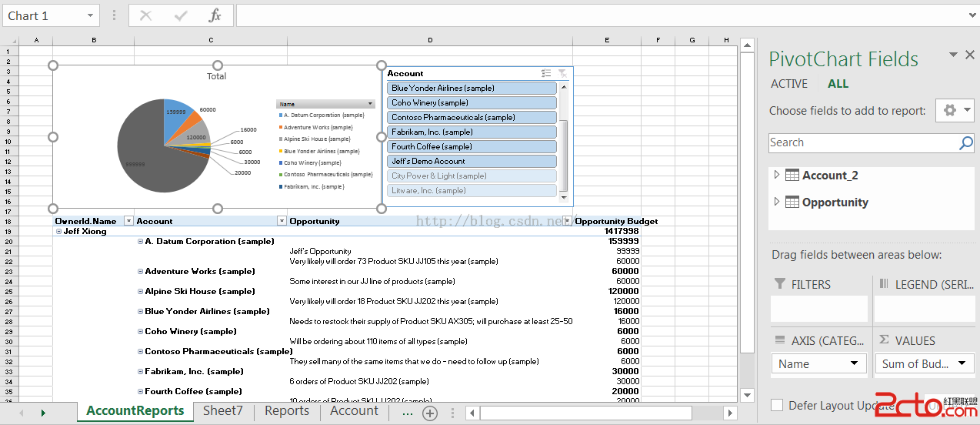Expand the Account_2 table fields
The image size is (980, 425).
[777, 176]
